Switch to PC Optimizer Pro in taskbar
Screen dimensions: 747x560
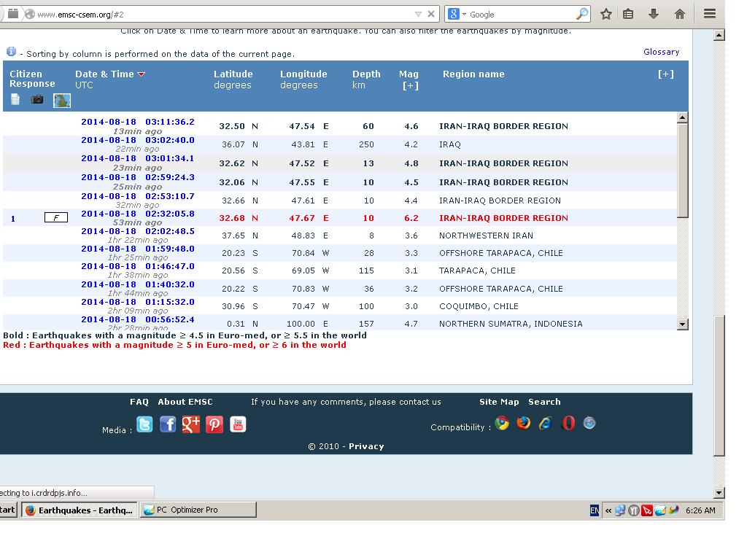point(198,510)
